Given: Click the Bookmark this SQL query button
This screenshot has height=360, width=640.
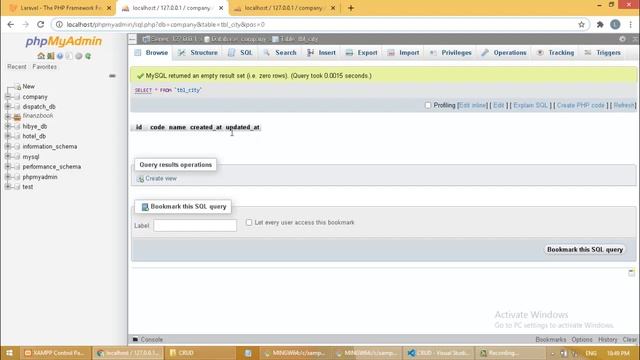Looking at the screenshot, I should [585, 249].
